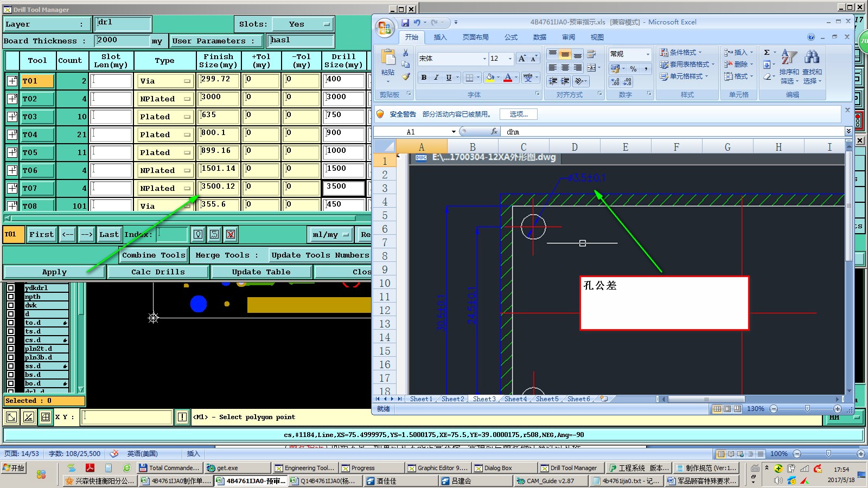
Task: Click the Excel zoom slider handle
Action: (807, 409)
